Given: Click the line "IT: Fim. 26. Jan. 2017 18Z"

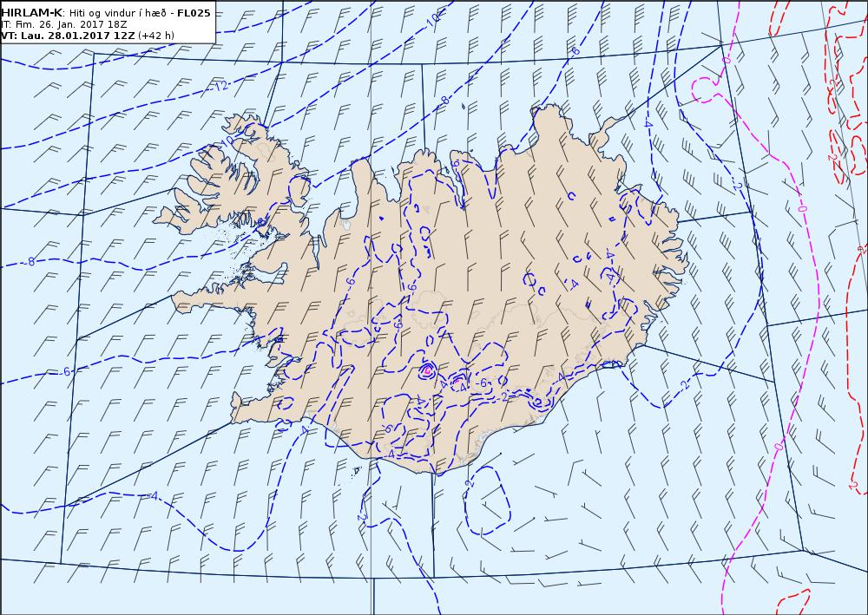Looking at the screenshot, I should click(66, 24).
